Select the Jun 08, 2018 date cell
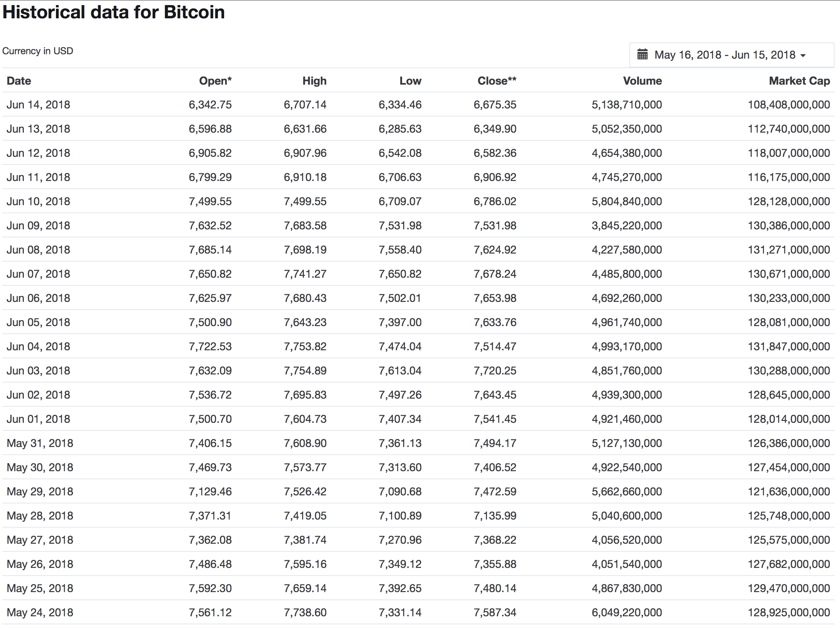Screen dimensions: 840x628 coord(38,250)
